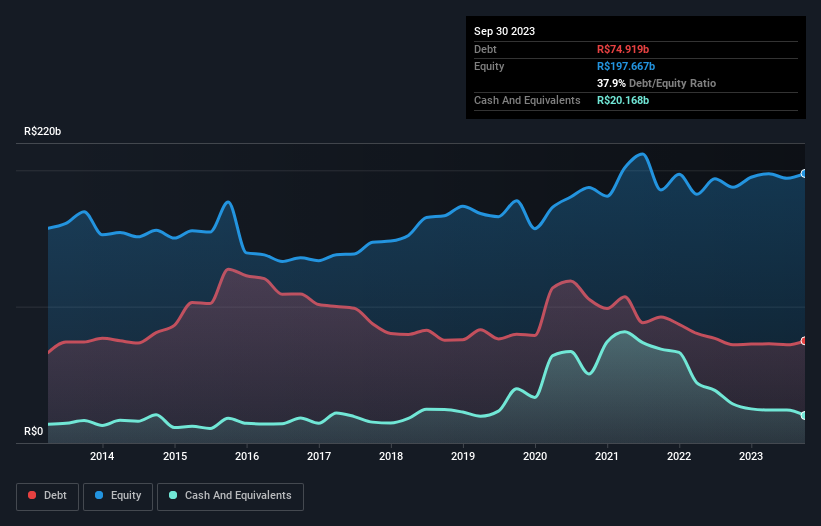821x526 pixels.
Task: Toggle the Equity series legend button
Action: (118, 496)
